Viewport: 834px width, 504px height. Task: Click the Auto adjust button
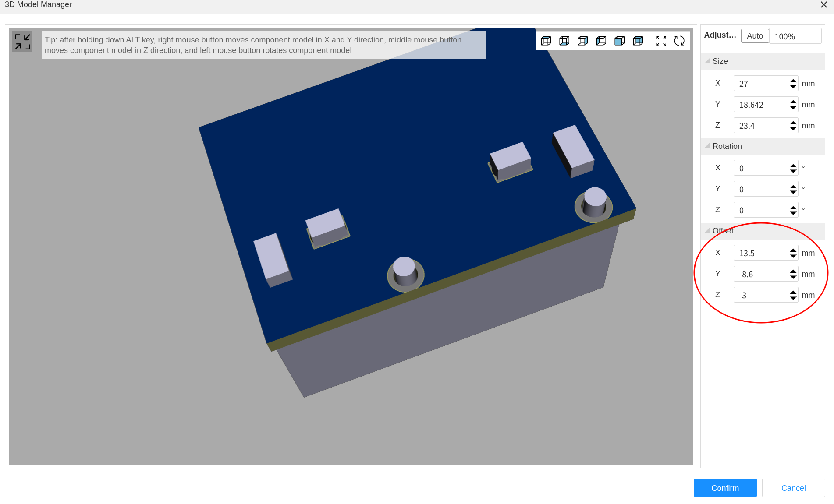755,36
